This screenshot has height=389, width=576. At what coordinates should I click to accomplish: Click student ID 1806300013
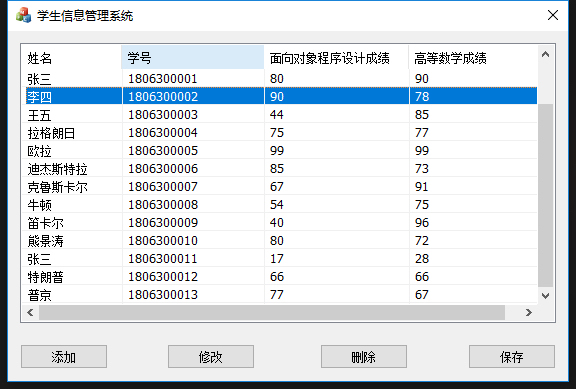(163, 295)
